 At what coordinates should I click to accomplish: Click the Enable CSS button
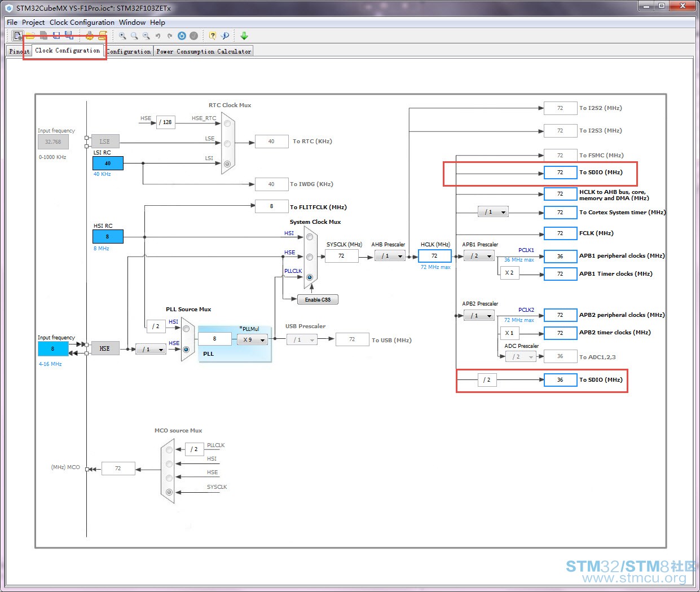(x=318, y=299)
